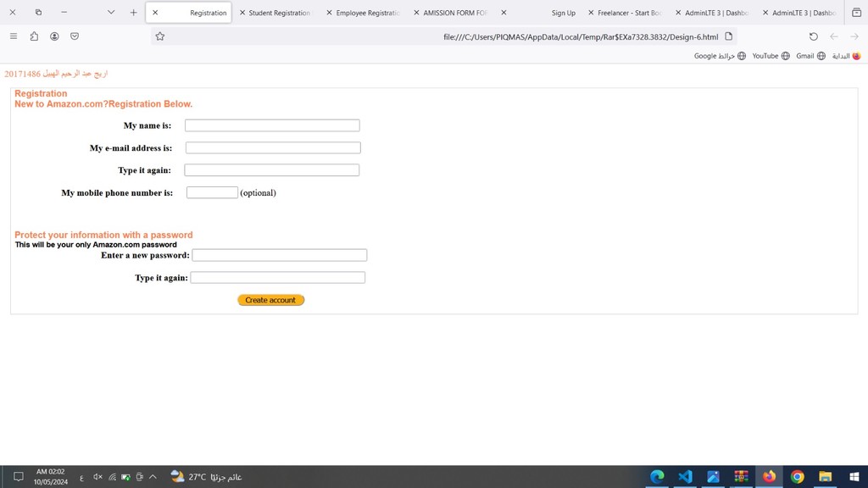The width and height of the screenshot is (868, 488).
Task: Click the right-pointing navigation arrow
Action: click(854, 36)
